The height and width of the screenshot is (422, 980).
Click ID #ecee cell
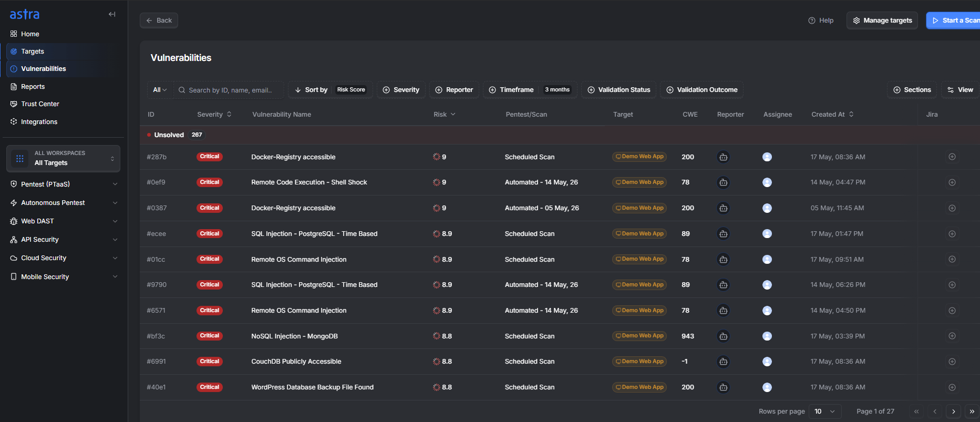157,234
